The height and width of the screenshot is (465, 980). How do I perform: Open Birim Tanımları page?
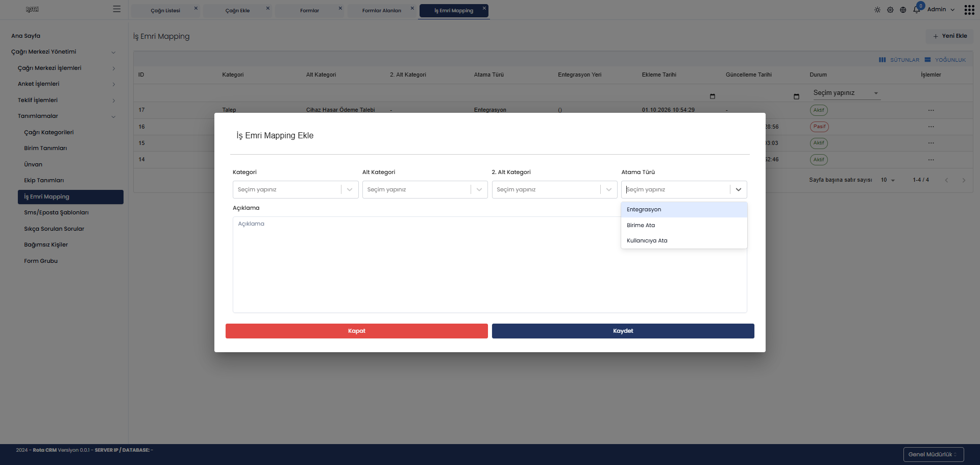tap(45, 148)
